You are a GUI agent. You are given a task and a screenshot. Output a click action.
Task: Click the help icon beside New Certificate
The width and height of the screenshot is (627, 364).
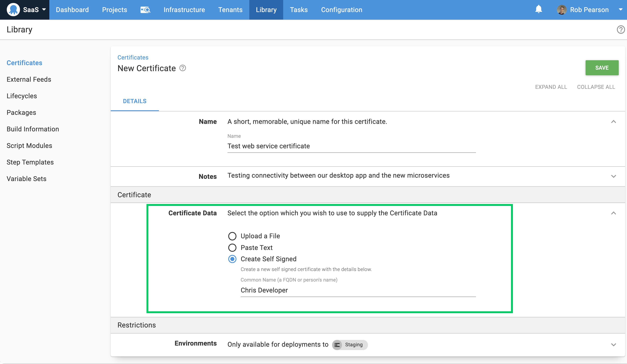point(182,68)
